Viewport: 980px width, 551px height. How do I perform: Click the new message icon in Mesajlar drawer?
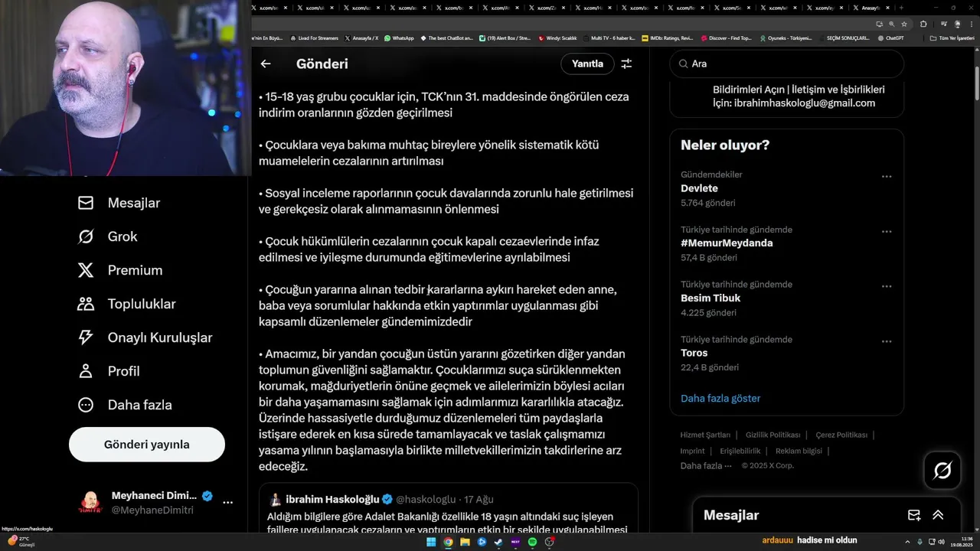(x=914, y=515)
